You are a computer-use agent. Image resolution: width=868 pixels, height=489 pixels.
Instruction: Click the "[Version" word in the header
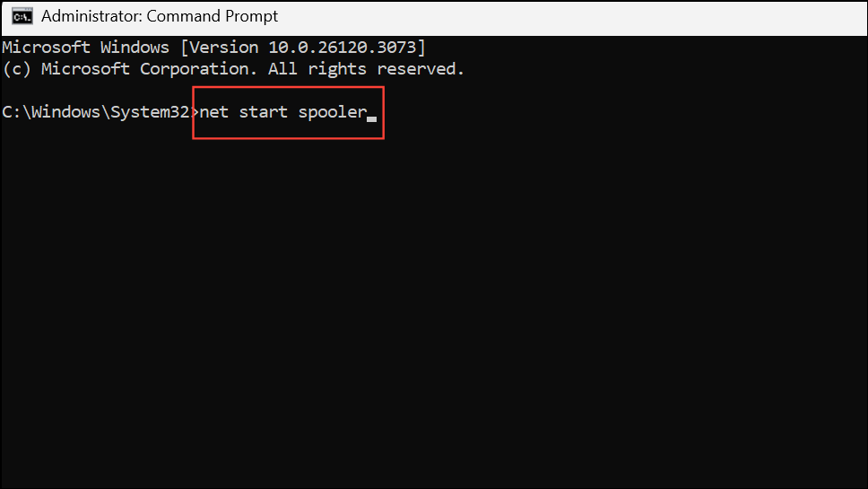point(220,47)
